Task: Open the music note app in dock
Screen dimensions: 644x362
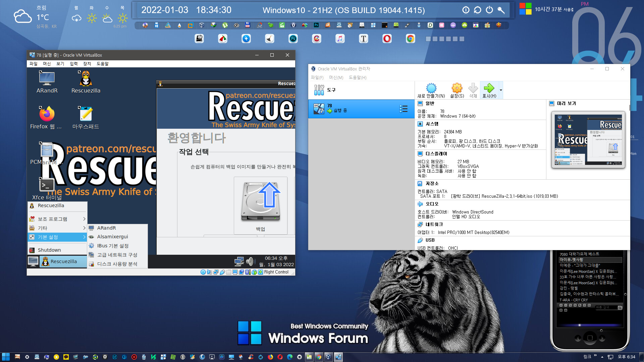Action: click(x=340, y=39)
